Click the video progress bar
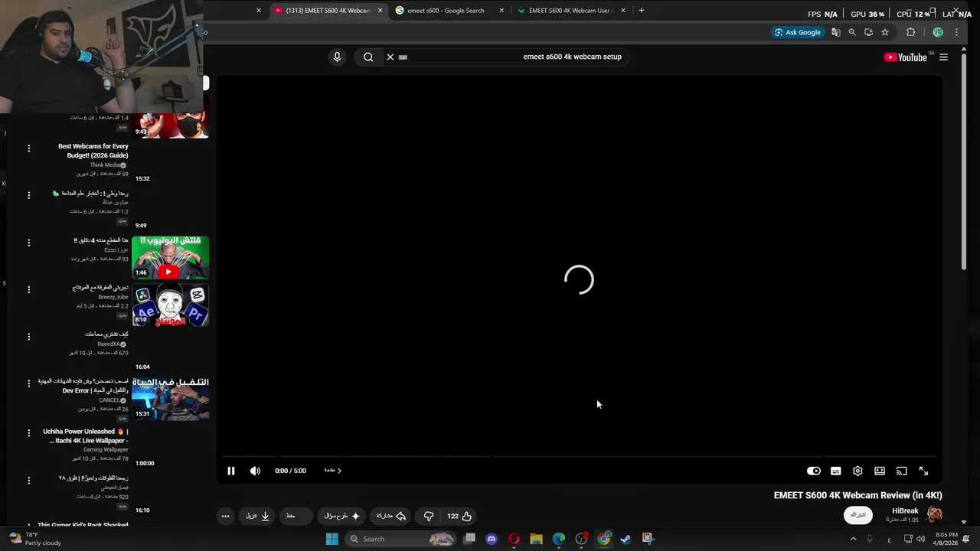This screenshot has height=551, width=980. click(579, 456)
